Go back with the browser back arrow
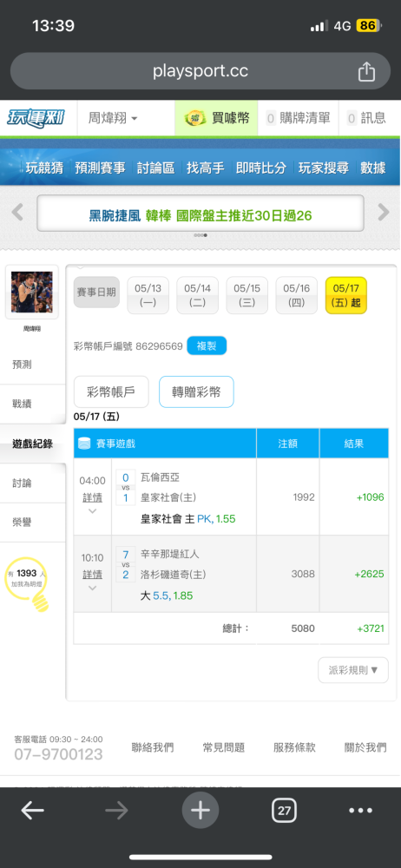 tap(33, 811)
